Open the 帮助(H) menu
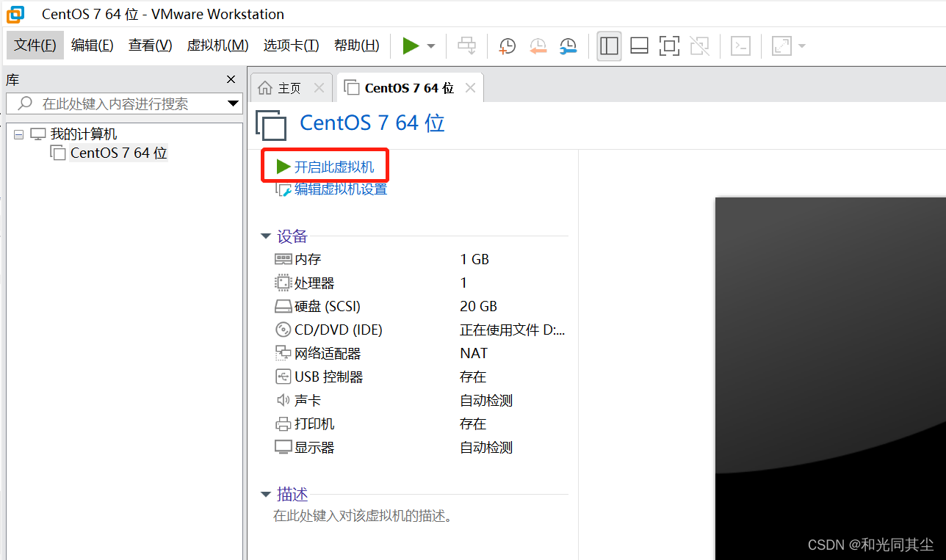This screenshot has width=946, height=560. (x=356, y=46)
